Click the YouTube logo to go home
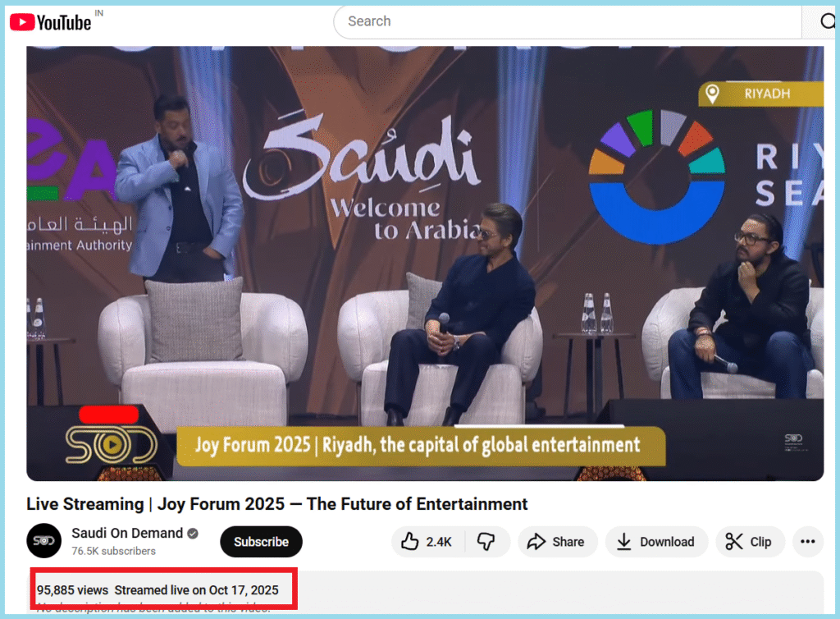Viewport: 840px width, 619px height. click(51, 22)
